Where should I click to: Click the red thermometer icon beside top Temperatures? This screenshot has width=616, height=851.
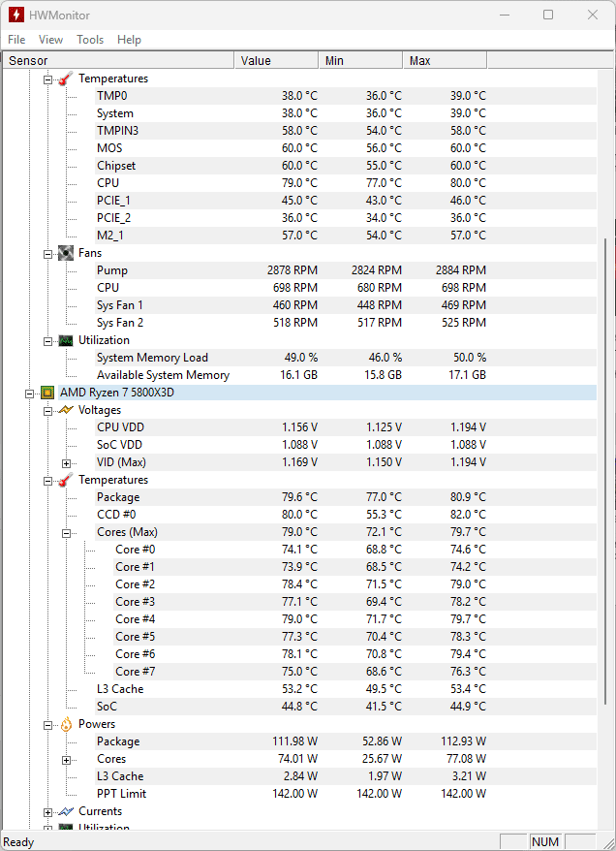65,79
